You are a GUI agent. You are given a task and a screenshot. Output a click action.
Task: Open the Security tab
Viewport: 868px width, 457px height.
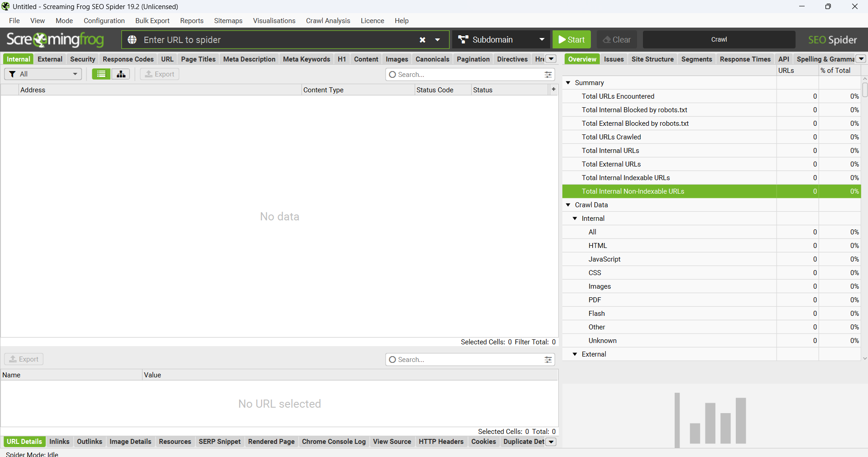coord(82,59)
